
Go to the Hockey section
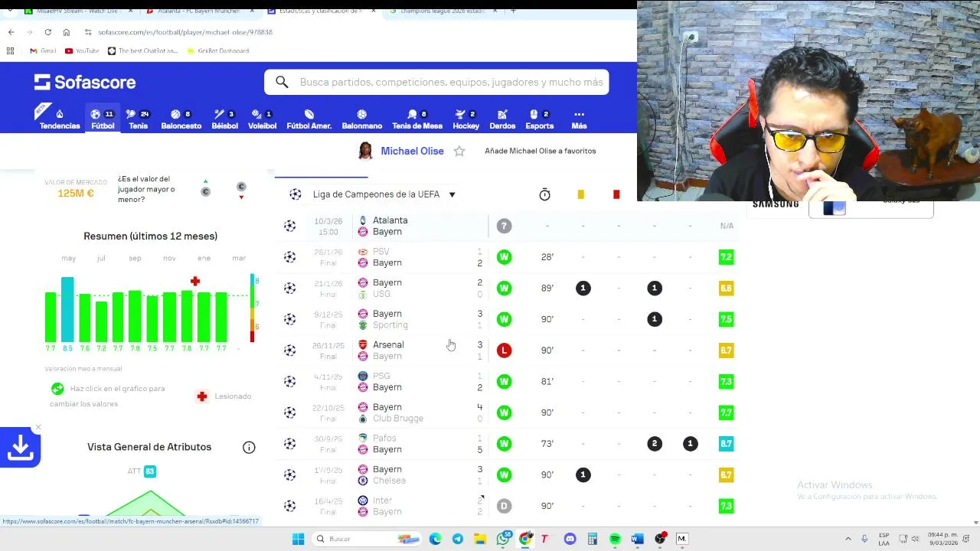click(465, 119)
